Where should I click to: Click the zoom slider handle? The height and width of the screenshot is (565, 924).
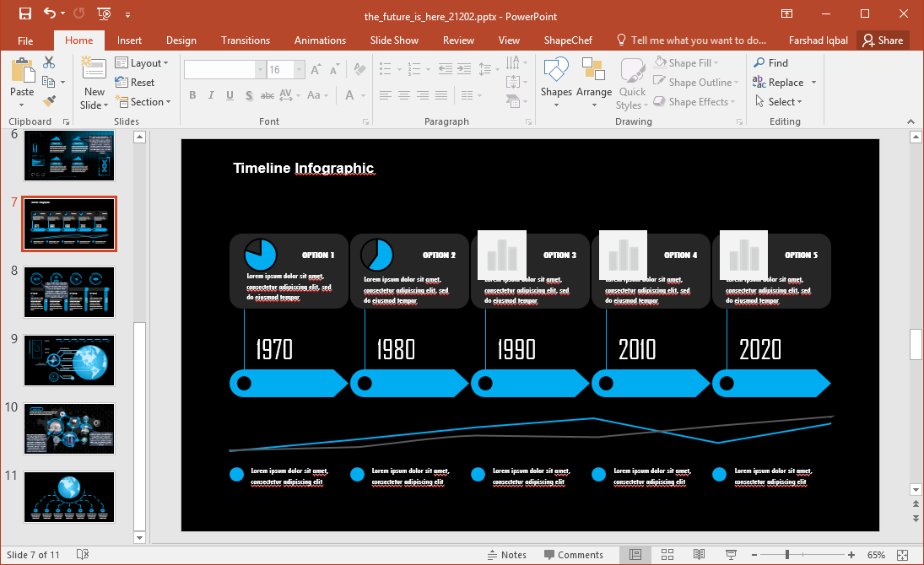787,555
